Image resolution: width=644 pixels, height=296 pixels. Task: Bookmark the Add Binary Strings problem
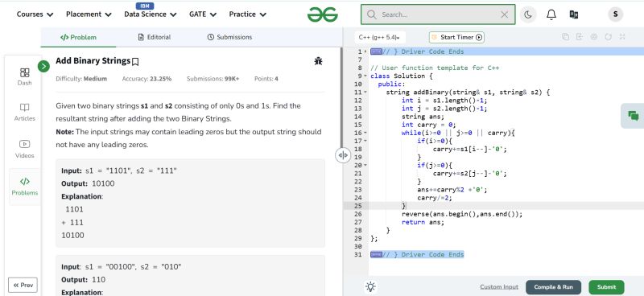(x=135, y=62)
